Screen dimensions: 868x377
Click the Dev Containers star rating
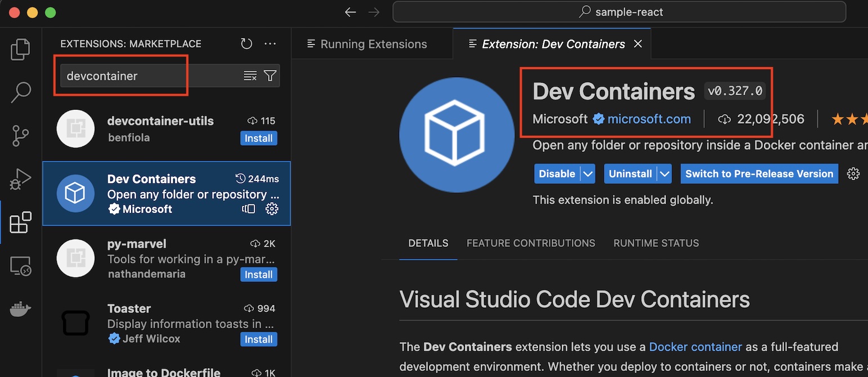tap(849, 119)
